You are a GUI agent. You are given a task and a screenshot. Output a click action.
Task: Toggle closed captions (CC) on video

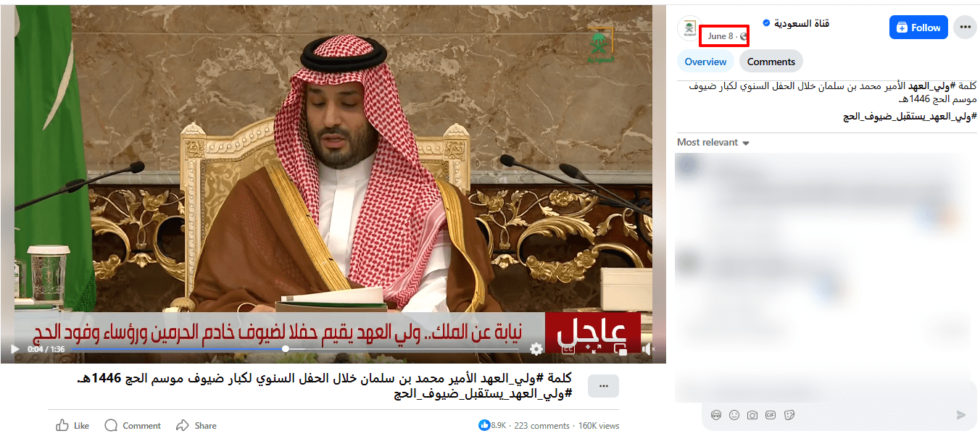point(568,349)
